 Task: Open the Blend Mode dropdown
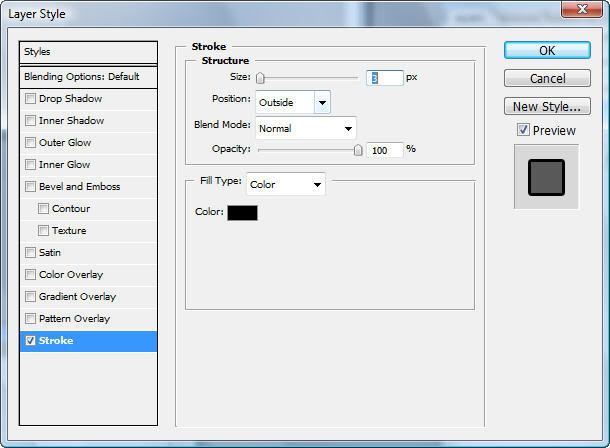(305, 128)
